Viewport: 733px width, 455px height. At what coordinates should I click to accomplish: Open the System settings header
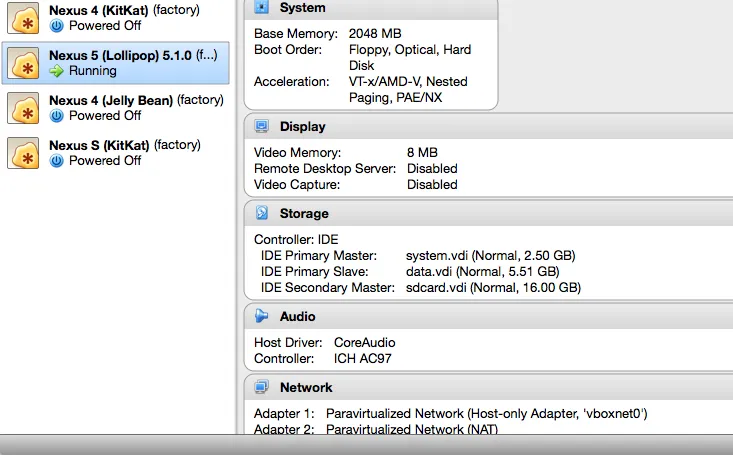302,7
